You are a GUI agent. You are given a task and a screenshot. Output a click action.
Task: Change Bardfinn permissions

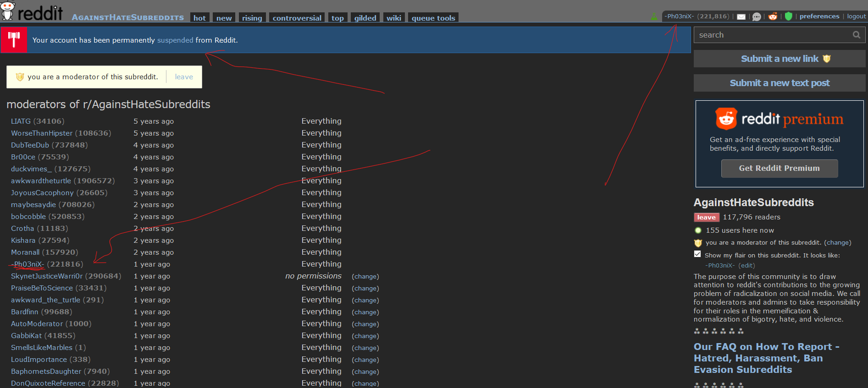pyautogui.click(x=365, y=312)
